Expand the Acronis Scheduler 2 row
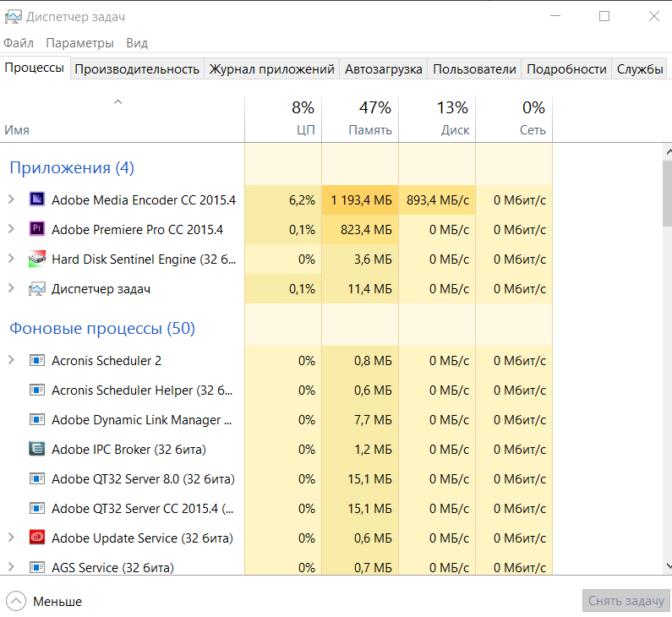The width and height of the screenshot is (672, 617). 12,360
